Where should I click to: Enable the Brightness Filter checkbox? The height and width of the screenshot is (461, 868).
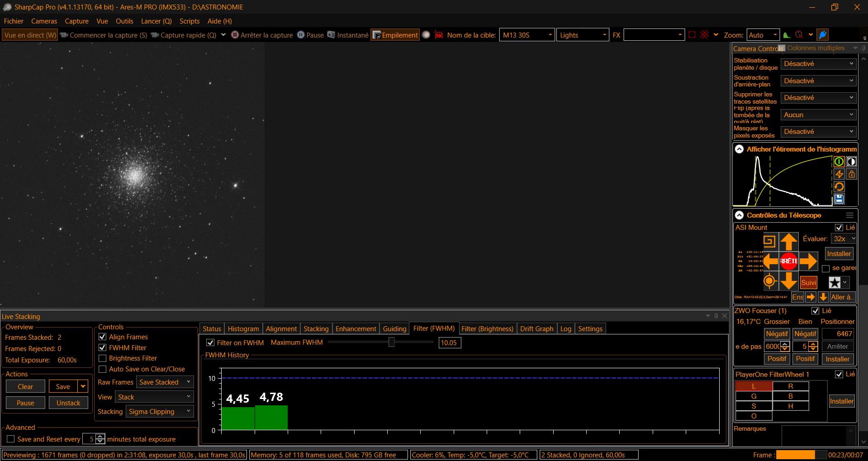click(103, 358)
